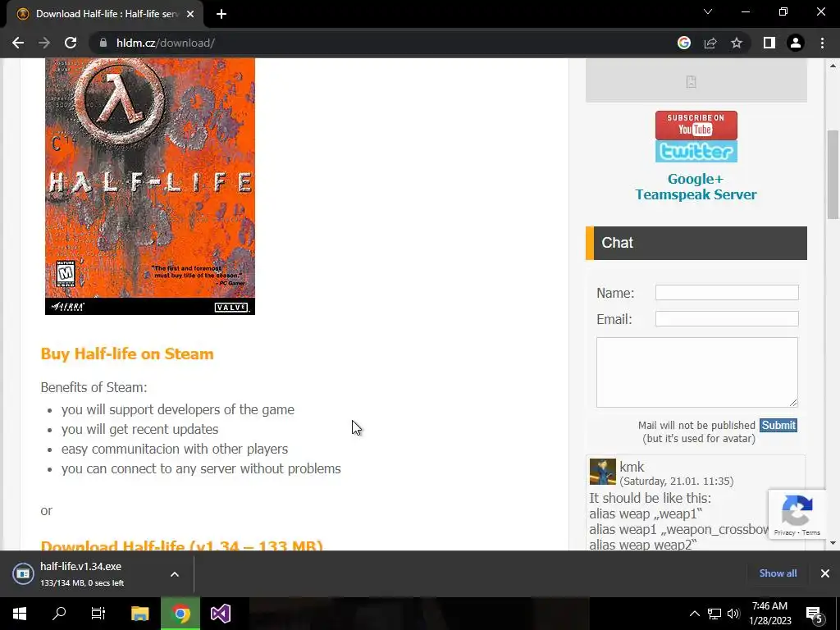
Task: Open the clock showing 7:46 AM
Action: click(769, 614)
